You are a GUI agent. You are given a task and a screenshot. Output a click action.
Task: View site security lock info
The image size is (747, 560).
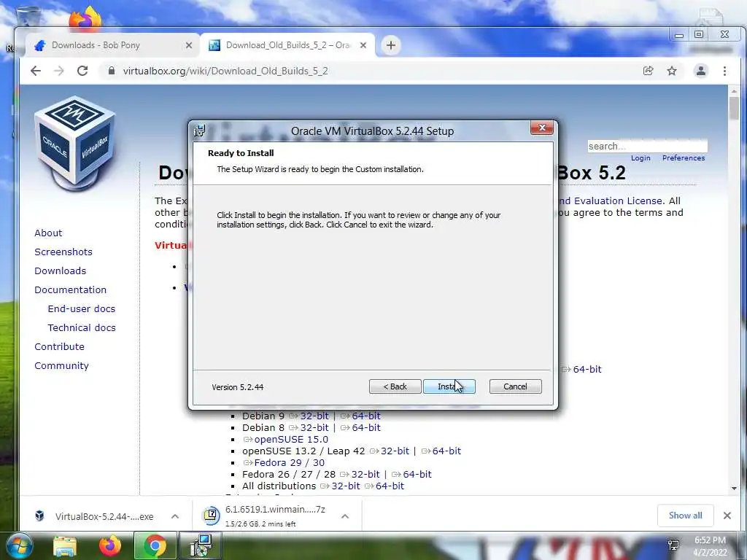tap(112, 71)
